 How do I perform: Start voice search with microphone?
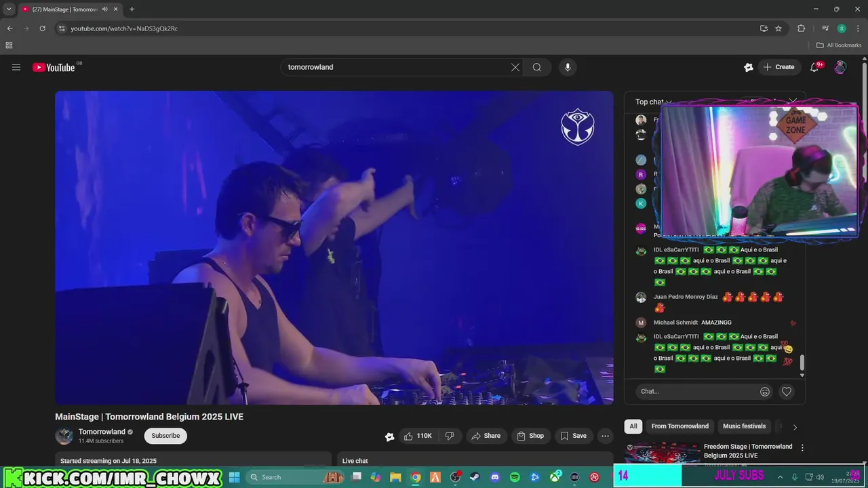[x=568, y=67]
